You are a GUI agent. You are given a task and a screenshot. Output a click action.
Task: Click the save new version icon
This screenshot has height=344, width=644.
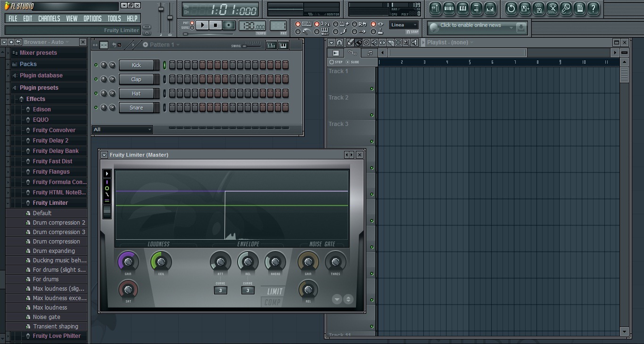525,8
